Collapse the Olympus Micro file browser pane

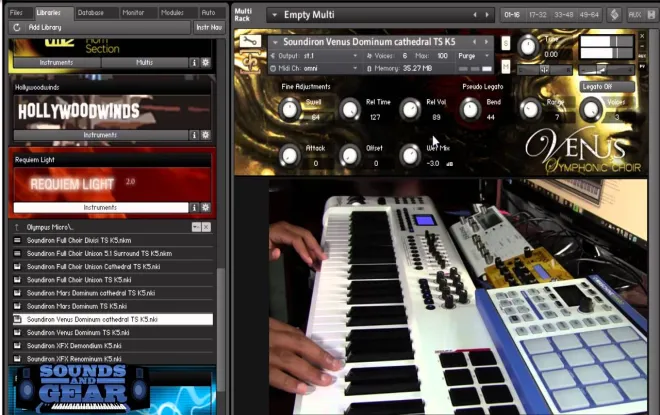196,227
